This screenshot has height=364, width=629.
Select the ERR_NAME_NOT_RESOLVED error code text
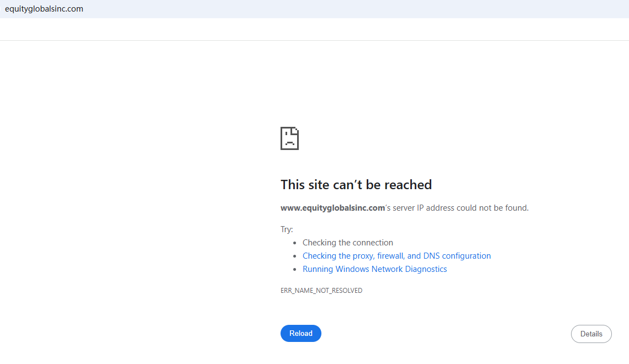[x=321, y=290]
